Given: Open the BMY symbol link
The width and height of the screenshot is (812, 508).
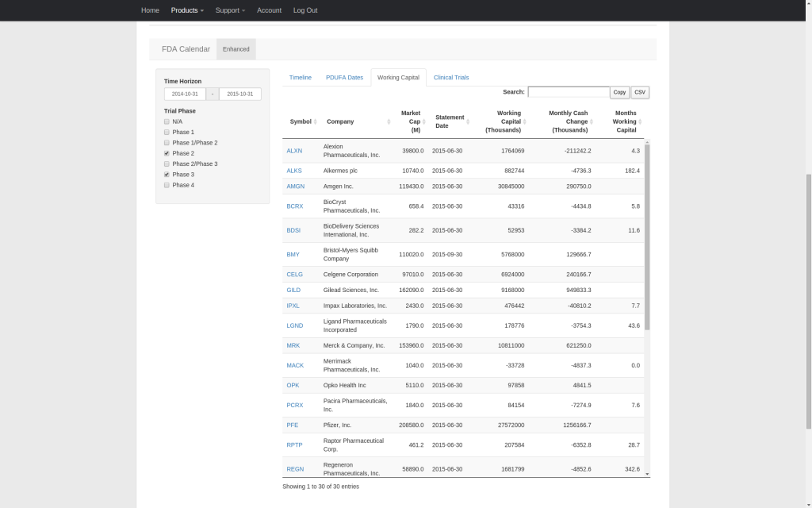Looking at the screenshot, I should click(293, 255).
